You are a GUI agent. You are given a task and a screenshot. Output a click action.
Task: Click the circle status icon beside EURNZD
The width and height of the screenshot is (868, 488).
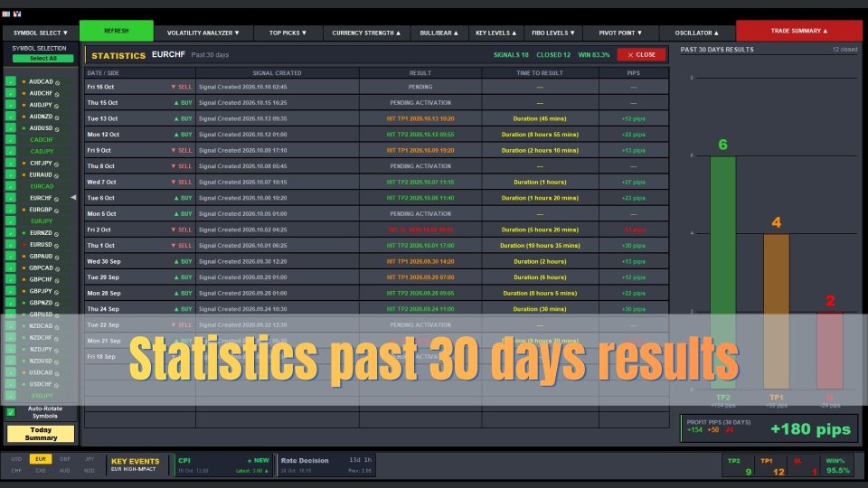[57, 233]
